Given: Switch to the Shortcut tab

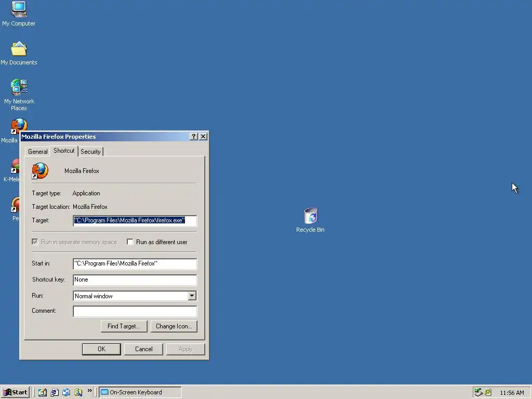Looking at the screenshot, I should pyautogui.click(x=64, y=151).
